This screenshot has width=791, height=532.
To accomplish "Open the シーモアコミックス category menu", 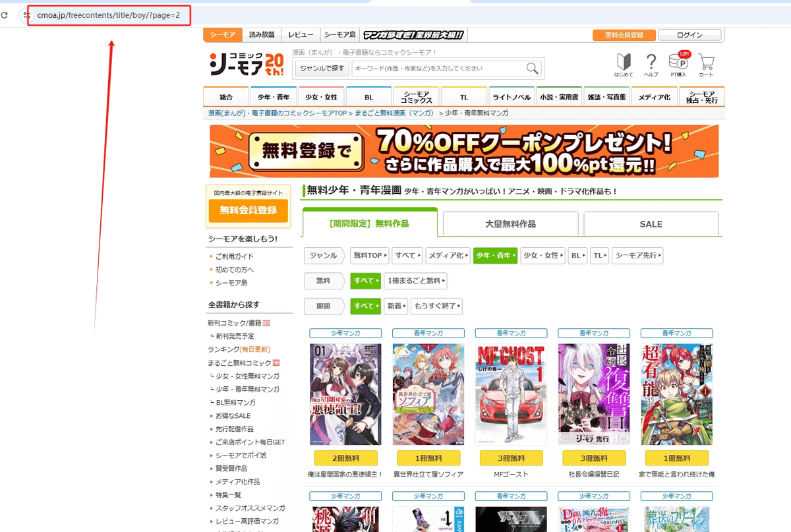I will (416, 97).
